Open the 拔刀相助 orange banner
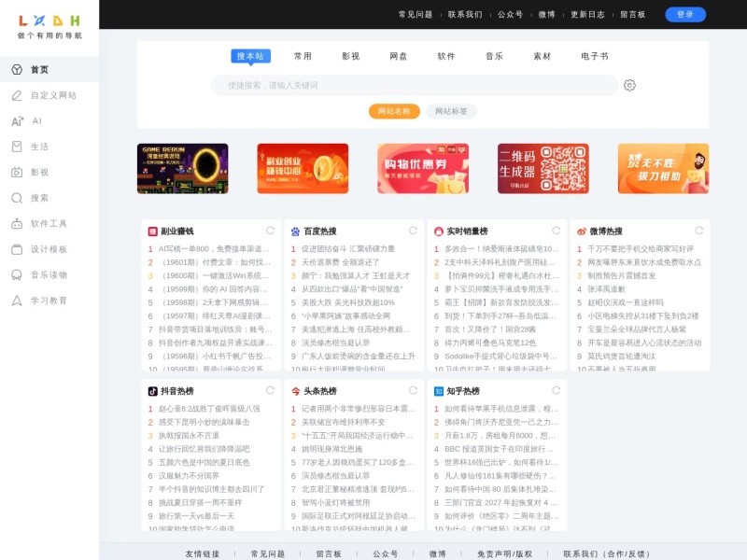The height and width of the screenshot is (560, 747). [663, 169]
